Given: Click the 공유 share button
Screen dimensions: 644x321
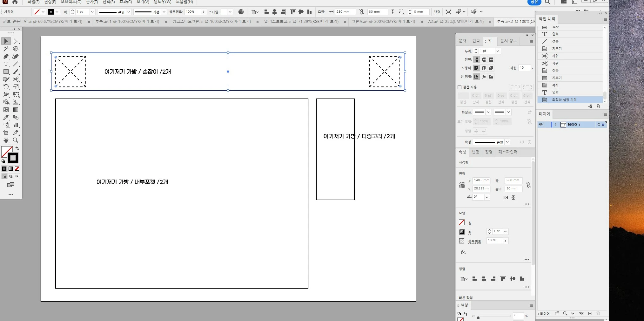Looking at the screenshot, I should (534, 2).
